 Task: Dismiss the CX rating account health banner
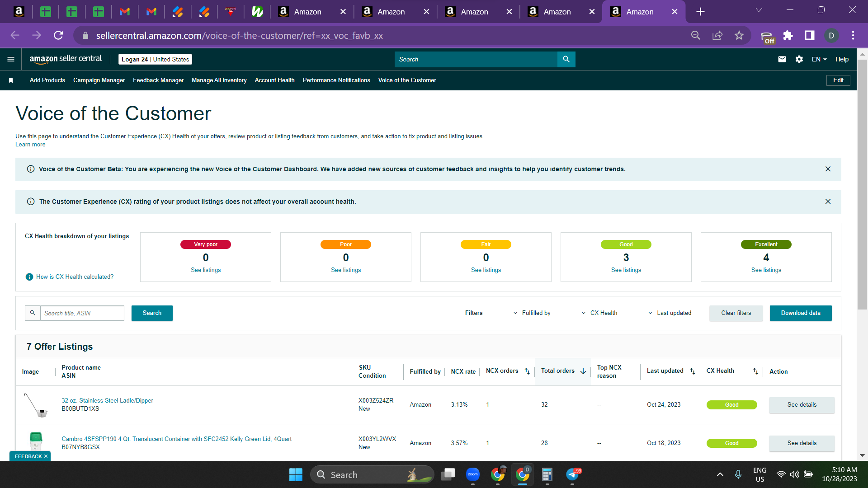[828, 202]
